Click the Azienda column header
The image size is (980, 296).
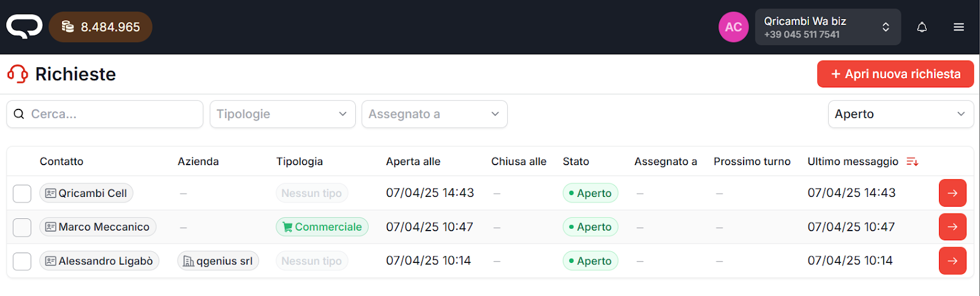(x=198, y=161)
